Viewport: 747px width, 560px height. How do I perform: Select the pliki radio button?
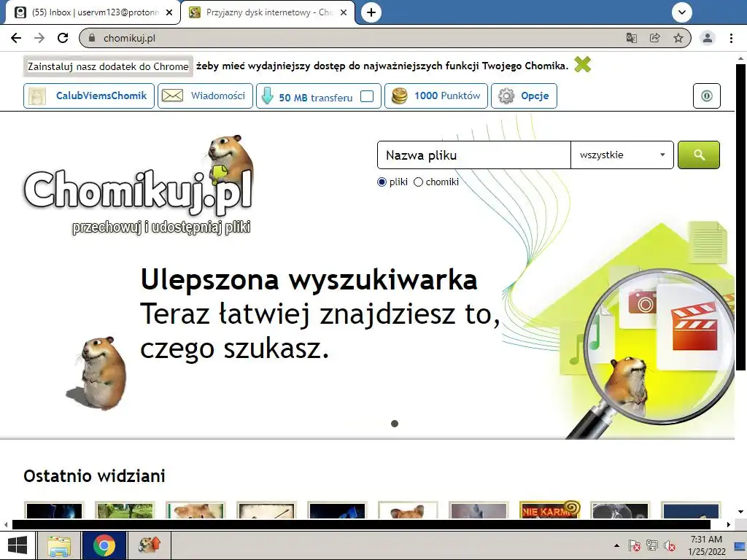[382, 182]
